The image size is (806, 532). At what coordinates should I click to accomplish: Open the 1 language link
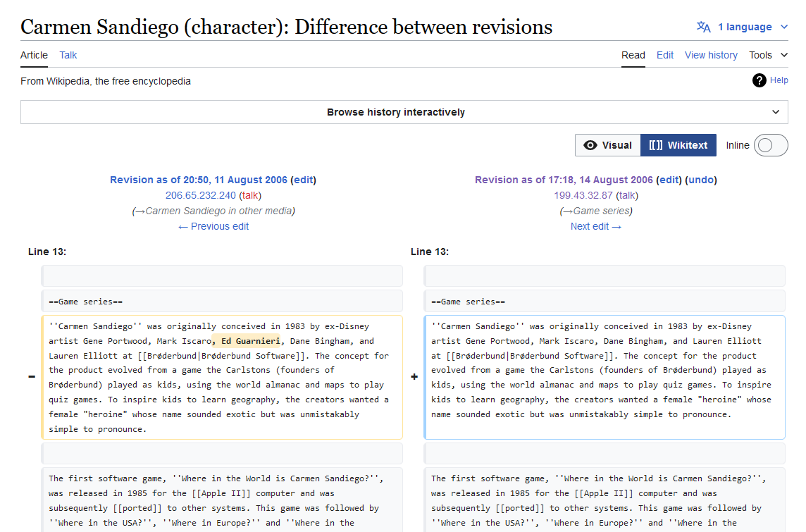click(x=745, y=27)
